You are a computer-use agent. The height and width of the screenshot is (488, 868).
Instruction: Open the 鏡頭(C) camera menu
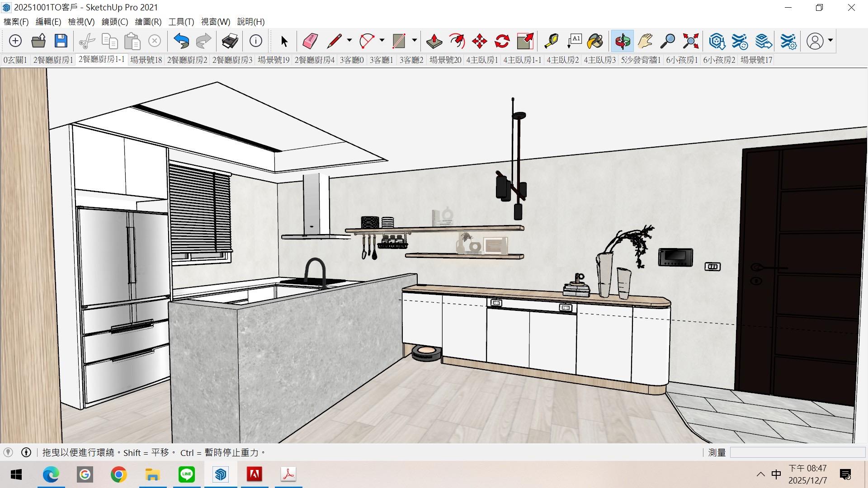(x=115, y=22)
